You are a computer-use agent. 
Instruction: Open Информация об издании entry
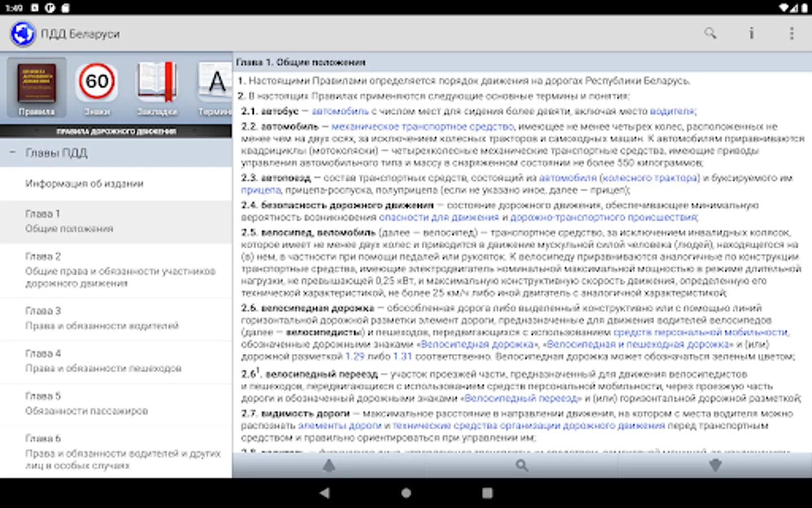(x=116, y=183)
